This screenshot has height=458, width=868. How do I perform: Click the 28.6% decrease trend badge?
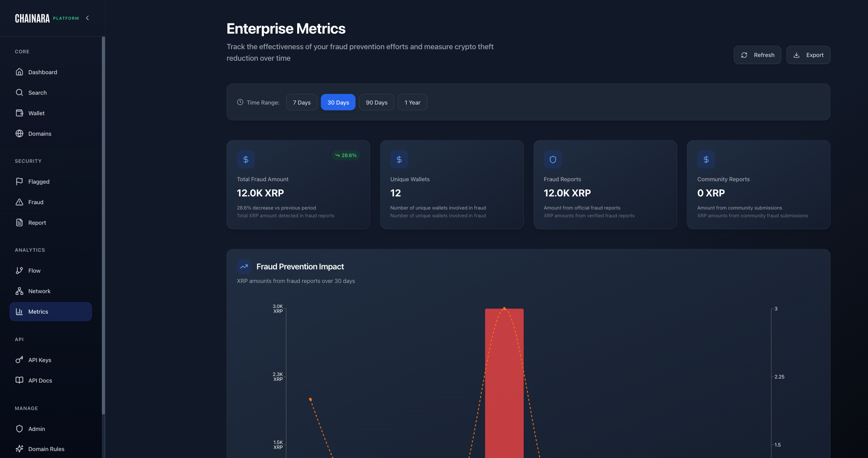[346, 155]
